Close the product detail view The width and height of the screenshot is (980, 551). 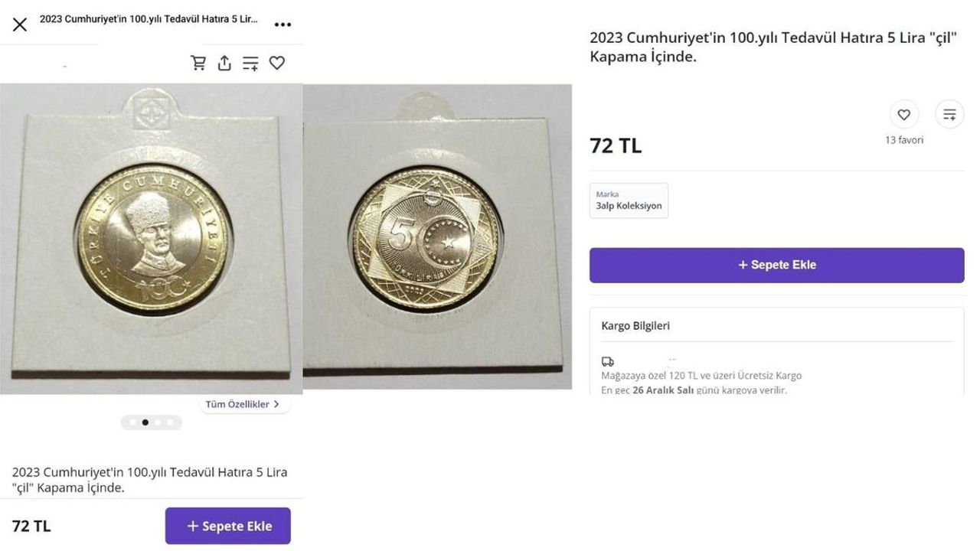coord(20,24)
